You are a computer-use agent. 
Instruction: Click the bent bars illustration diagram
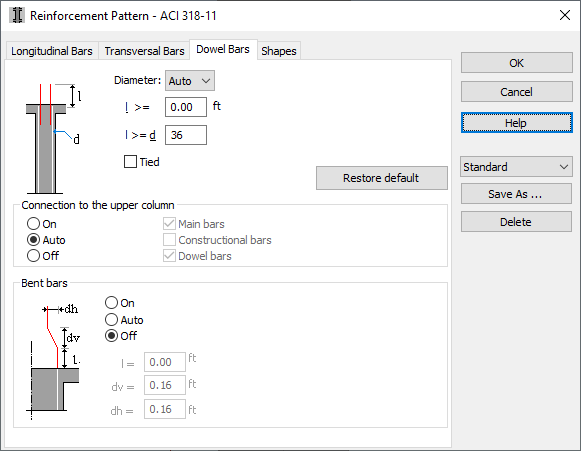53,362
